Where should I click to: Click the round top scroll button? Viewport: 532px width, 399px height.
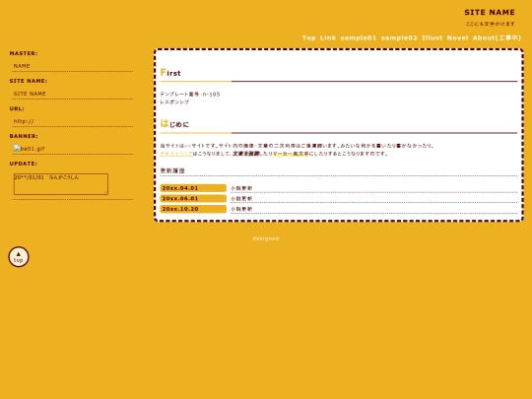pos(19,257)
